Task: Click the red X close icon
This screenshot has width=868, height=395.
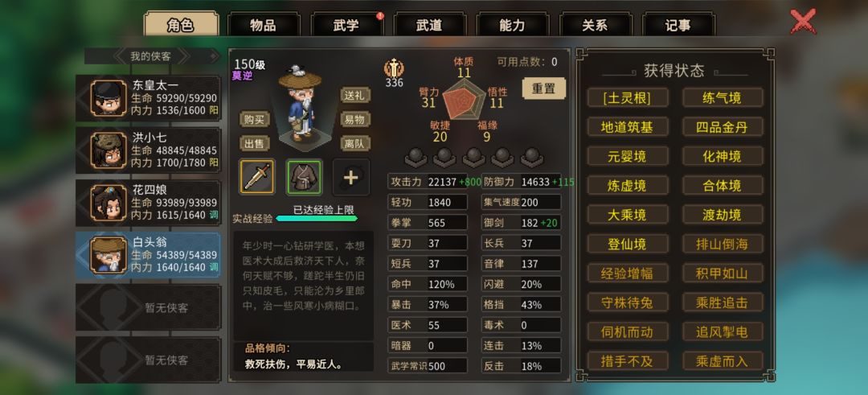Action: coord(803,22)
